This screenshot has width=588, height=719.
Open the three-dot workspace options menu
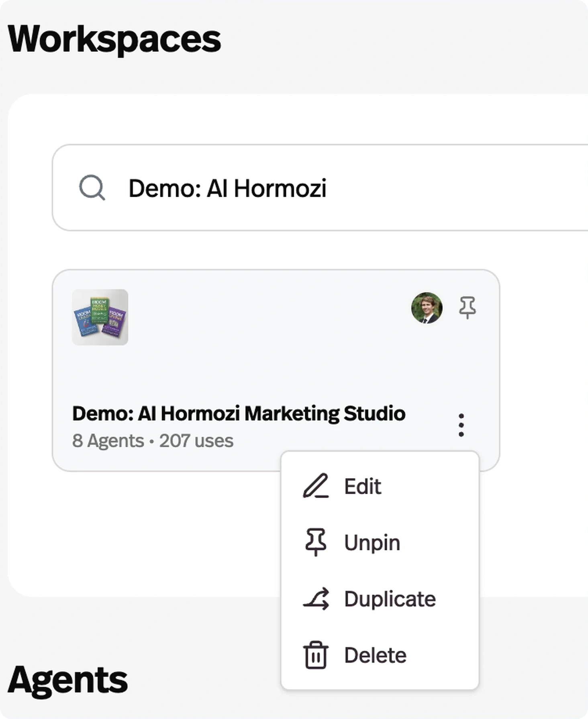pos(461,425)
